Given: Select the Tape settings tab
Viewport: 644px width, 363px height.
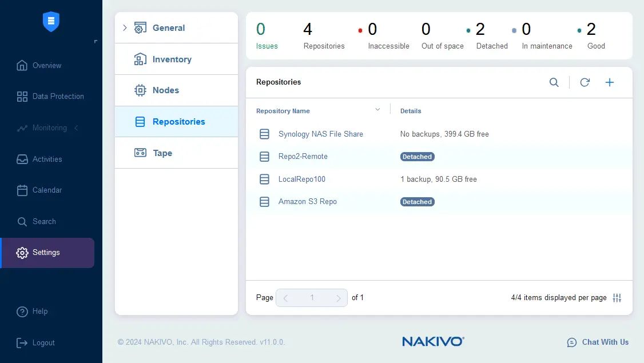Looking at the screenshot, I should click(x=177, y=153).
